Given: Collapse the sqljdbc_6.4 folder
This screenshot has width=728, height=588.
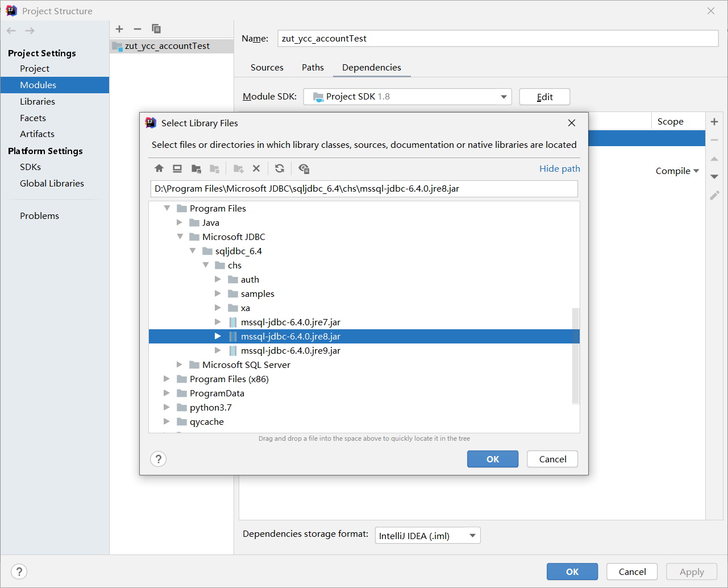Looking at the screenshot, I should (193, 251).
